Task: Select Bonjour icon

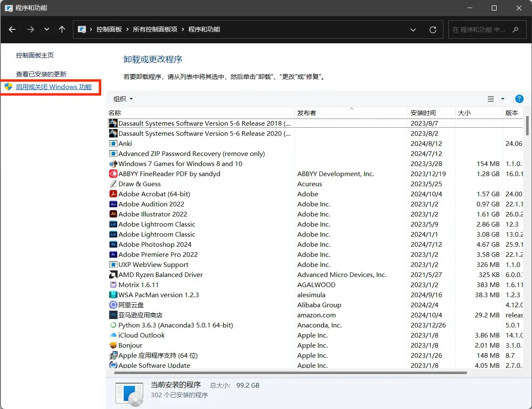Action: (x=113, y=345)
